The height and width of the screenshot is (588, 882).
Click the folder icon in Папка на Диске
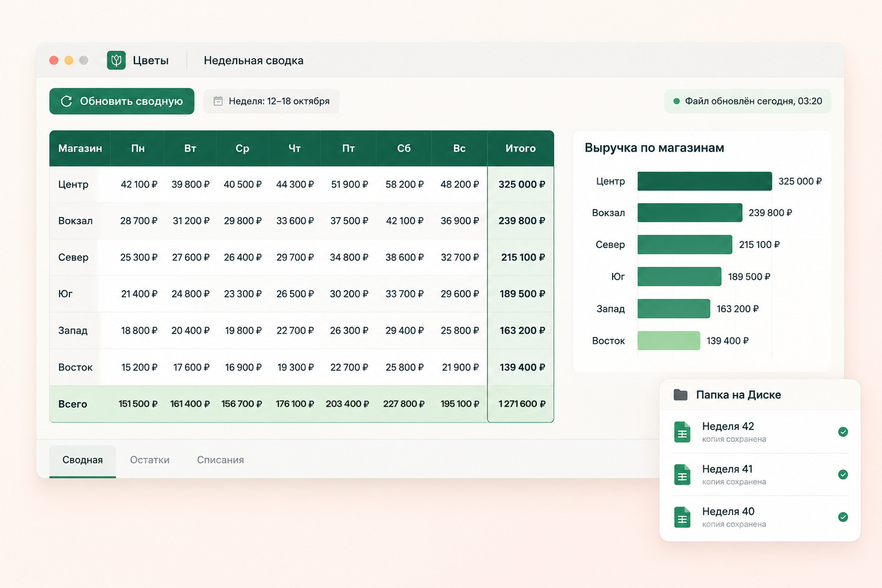pos(680,394)
